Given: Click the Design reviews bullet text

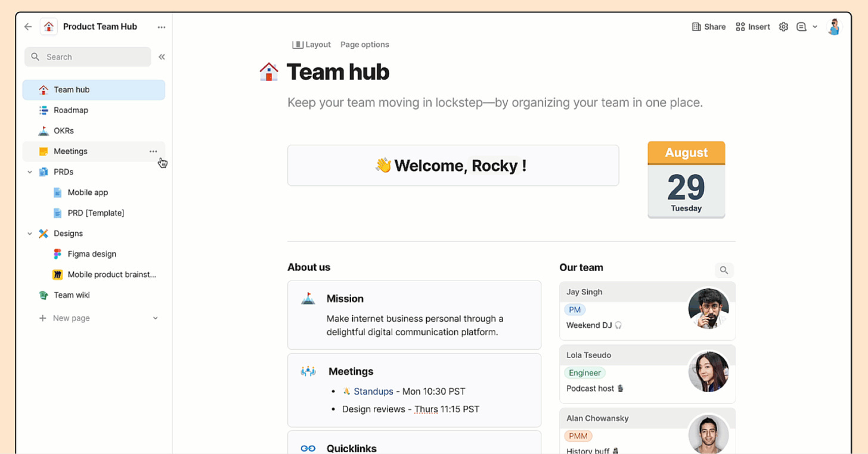Looking at the screenshot, I should click(411, 409).
